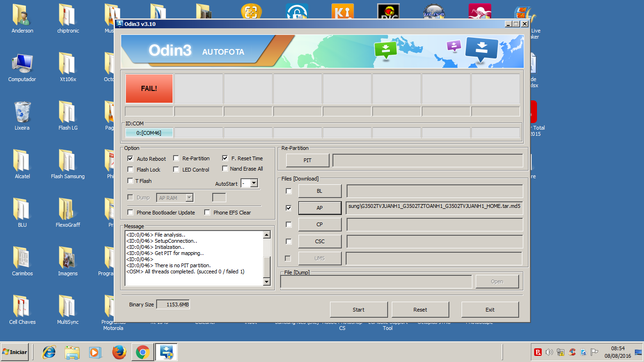This screenshot has width=644, height=362.
Task: Click the message log scroll-up arrow
Action: (266, 235)
